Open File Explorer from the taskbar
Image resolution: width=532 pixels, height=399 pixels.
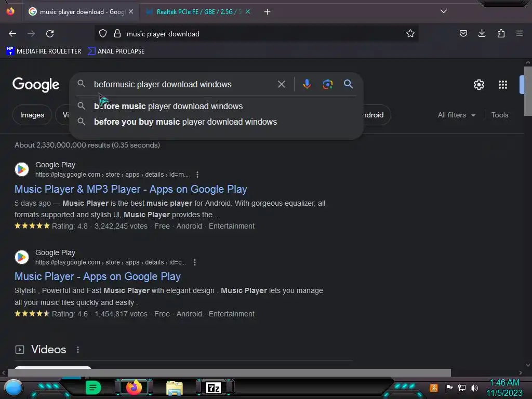pos(175,388)
